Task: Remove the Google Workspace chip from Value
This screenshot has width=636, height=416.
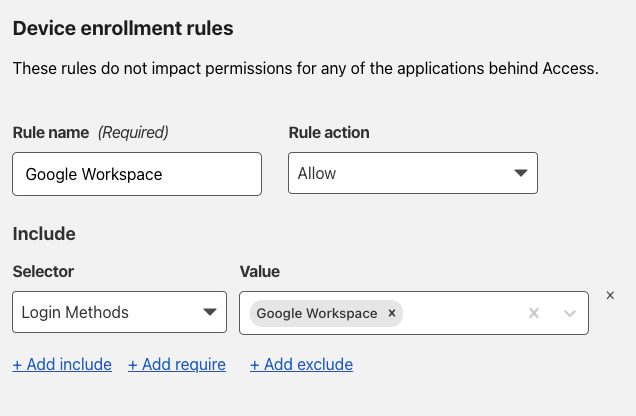Action: point(391,313)
